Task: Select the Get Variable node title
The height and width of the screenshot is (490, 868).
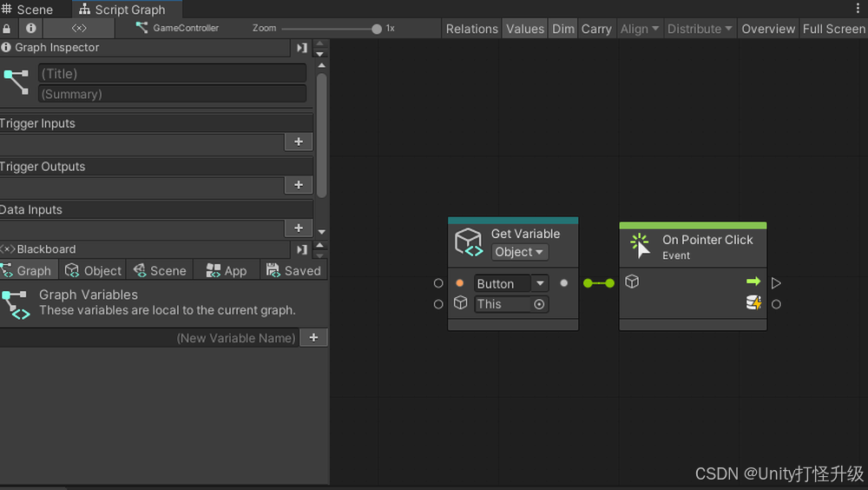Action: 525,234
